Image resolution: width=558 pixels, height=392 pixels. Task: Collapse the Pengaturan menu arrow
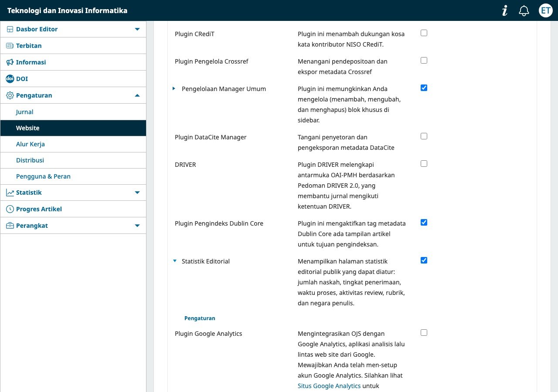(137, 95)
